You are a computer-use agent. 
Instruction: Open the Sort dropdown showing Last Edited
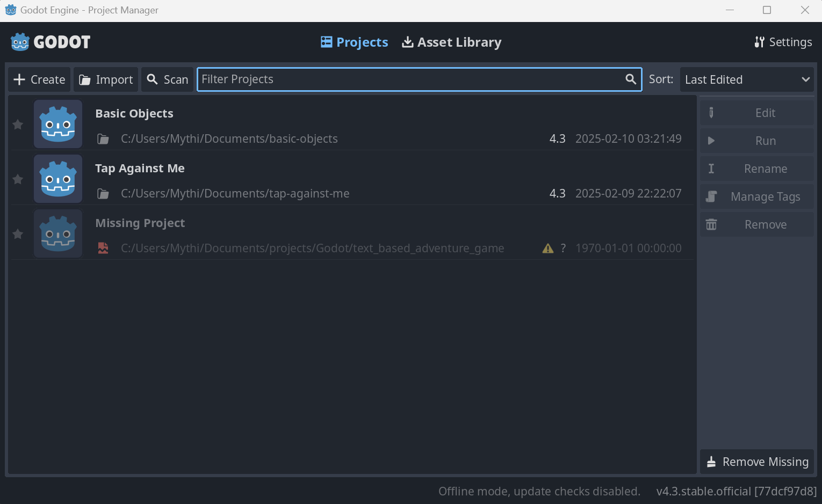pos(747,79)
